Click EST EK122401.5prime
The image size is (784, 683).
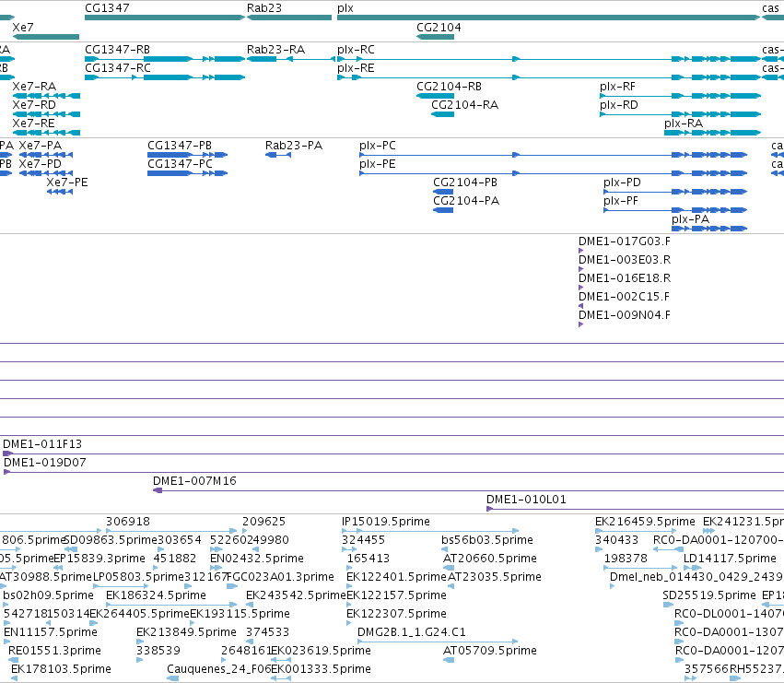pos(349,586)
